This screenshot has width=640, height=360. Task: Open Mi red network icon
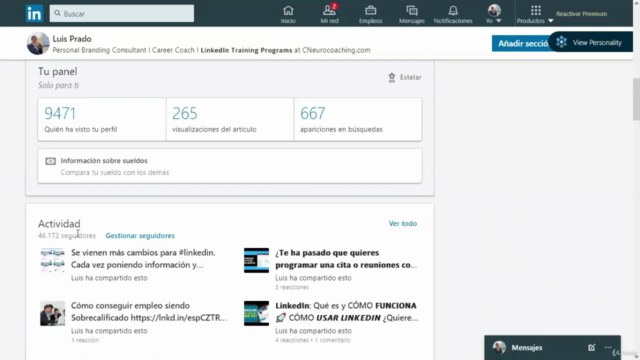click(329, 10)
